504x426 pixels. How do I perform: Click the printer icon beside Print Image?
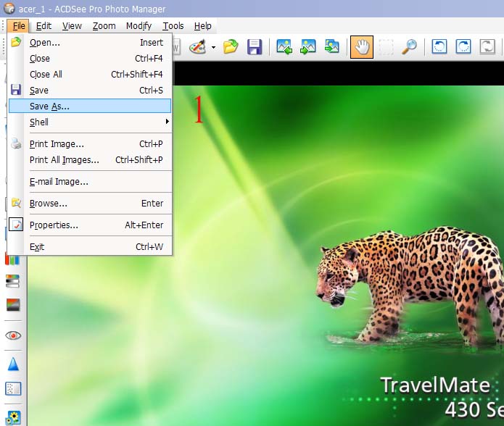coord(16,143)
